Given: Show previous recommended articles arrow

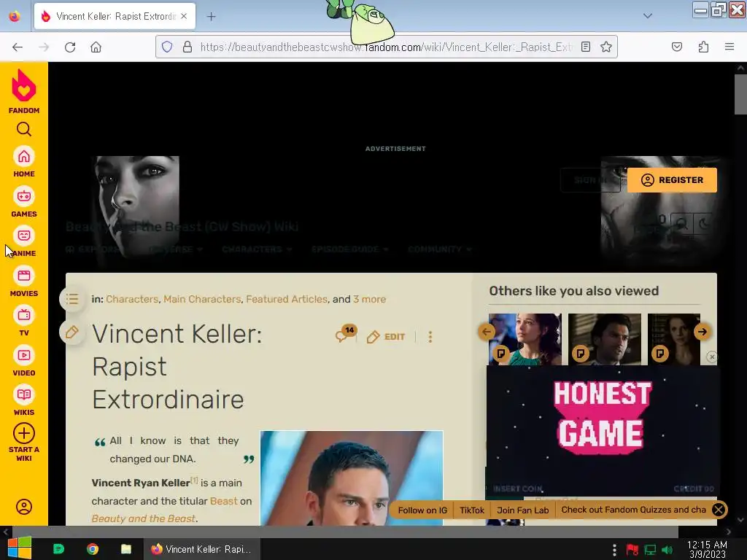Looking at the screenshot, I should point(487,332).
